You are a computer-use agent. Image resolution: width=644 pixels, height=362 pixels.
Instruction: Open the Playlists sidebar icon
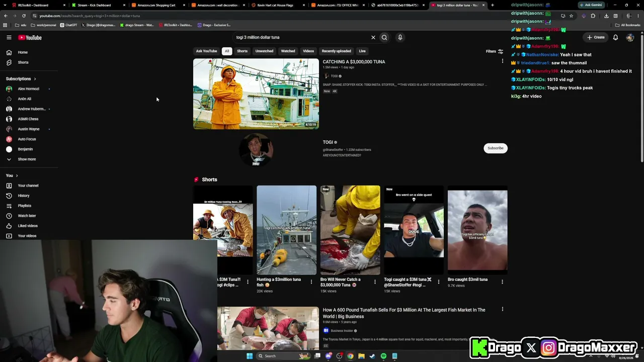coord(9,206)
